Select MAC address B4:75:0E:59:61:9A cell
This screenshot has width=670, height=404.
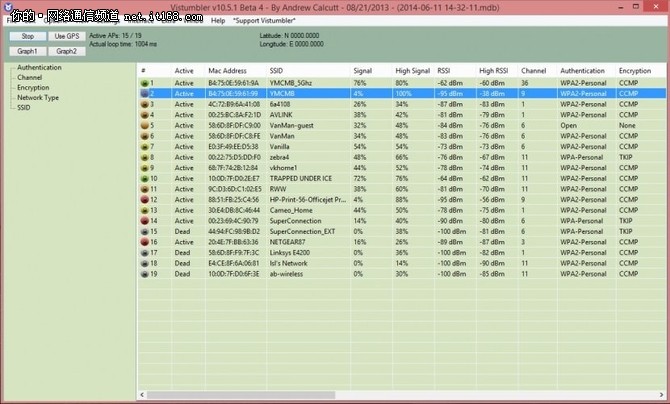pyautogui.click(x=233, y=83)
